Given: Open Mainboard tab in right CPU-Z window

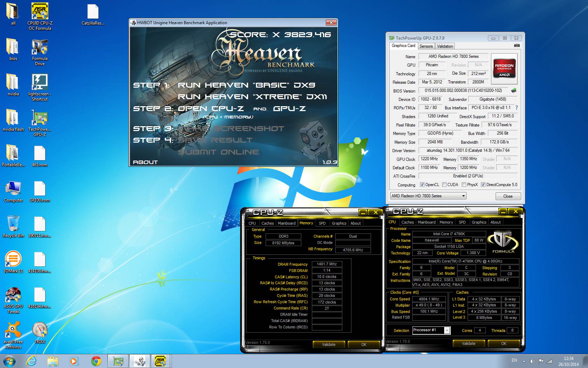Looking at the screenshot, I should [x=427, y=222].
